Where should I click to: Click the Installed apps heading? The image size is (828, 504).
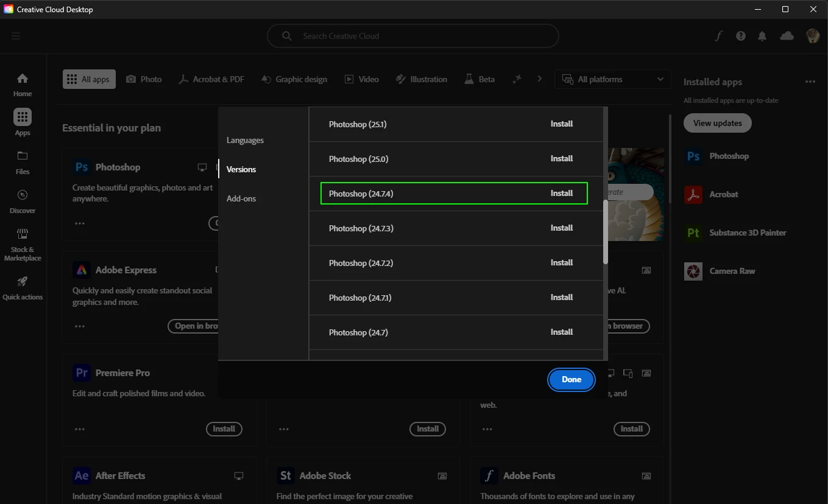click(x=713, y=82)
